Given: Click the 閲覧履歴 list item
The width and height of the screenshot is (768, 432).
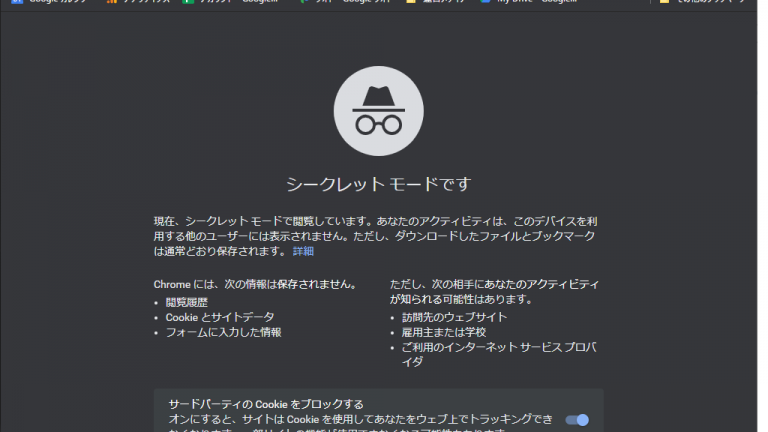Looking at the screenshot, I should (187, 303).
